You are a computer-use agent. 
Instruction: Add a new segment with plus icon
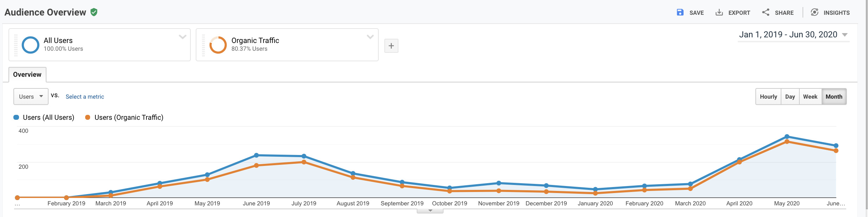pyautogui.click(x=391, y=46)
